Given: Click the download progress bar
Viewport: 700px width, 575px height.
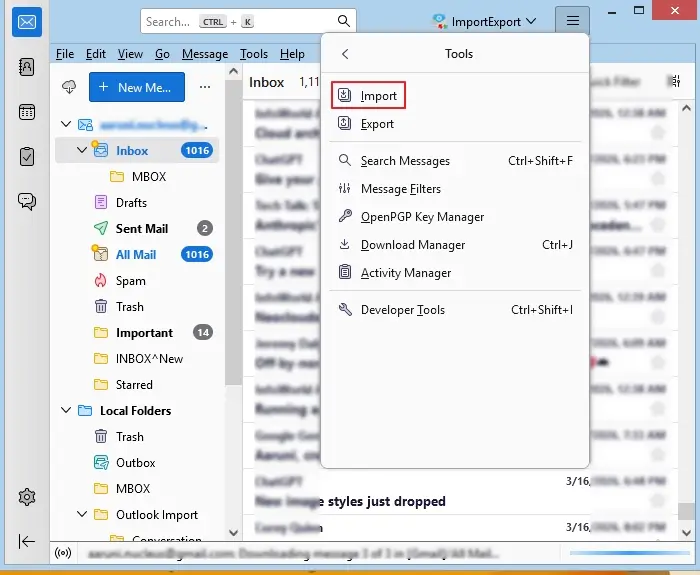Looking at the screenshot, I should [629, 554].
